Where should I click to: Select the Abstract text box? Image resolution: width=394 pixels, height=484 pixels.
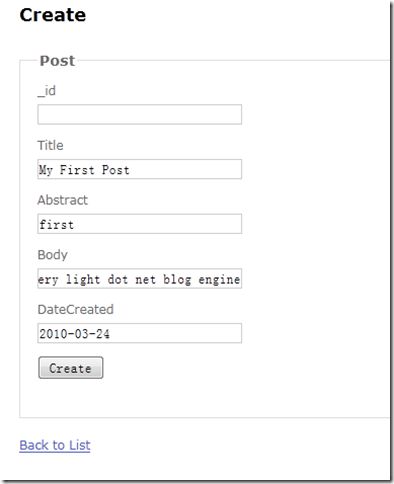tap(140, 224)
